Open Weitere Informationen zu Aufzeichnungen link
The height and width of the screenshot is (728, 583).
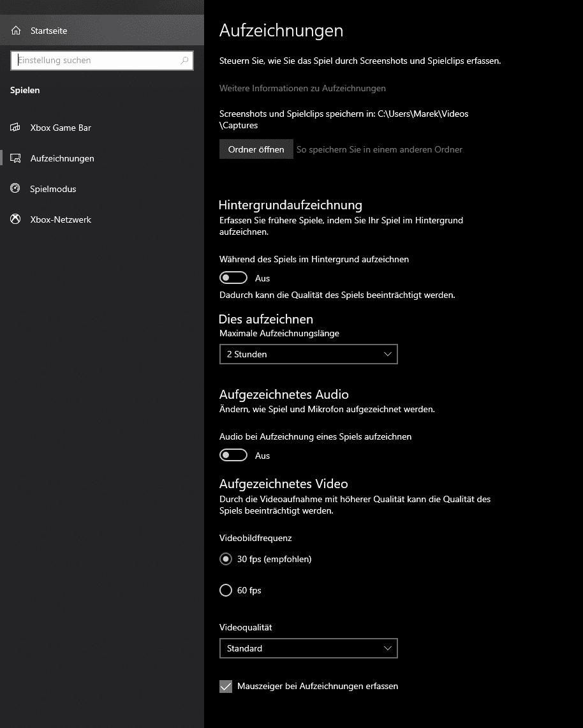tap(302, 88)
